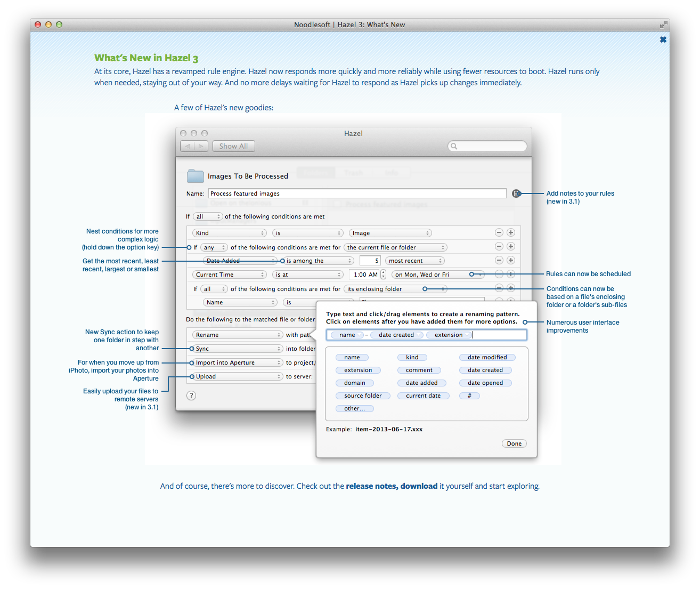Click the 'date added' token
Viewport: 700px width, 589px height.
pyautogui.click(x=422, y=383)
